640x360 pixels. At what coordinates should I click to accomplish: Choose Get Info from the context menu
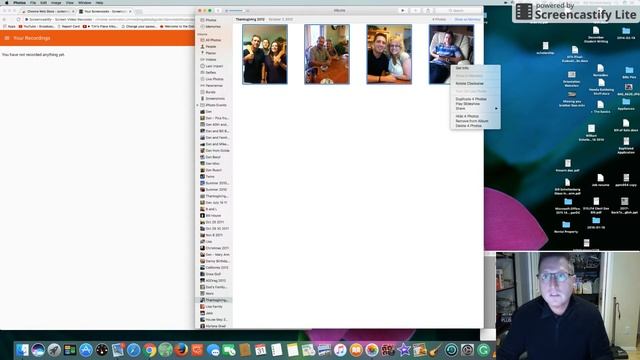coord(476,68)
